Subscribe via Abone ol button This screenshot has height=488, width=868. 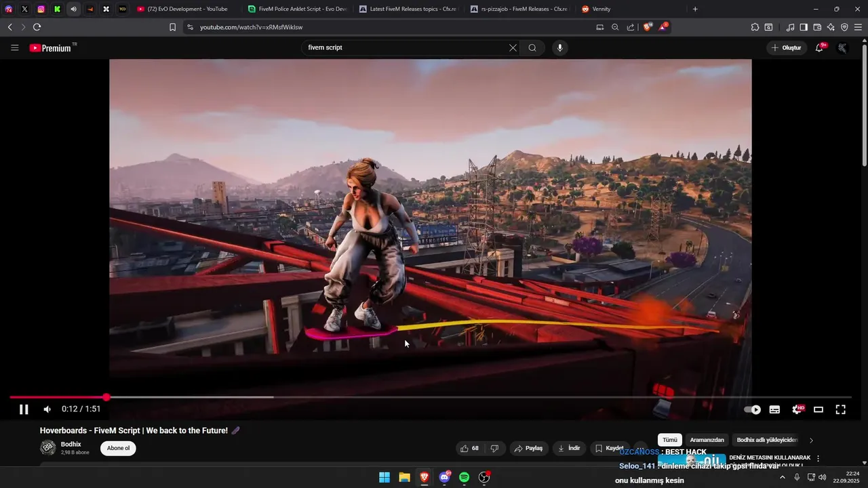pos(118,448)
